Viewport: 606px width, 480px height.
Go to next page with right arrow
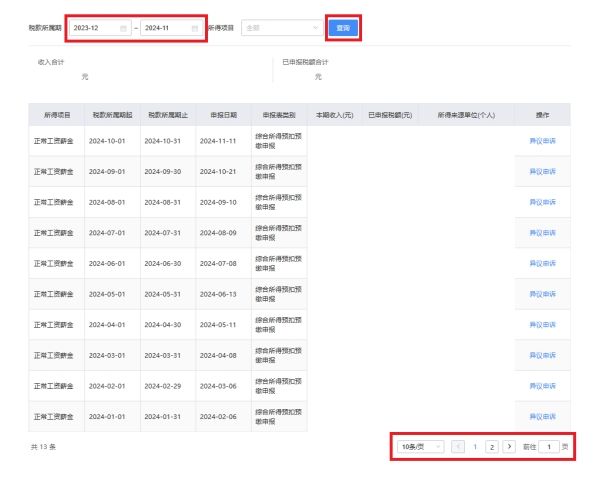point(509,446)
